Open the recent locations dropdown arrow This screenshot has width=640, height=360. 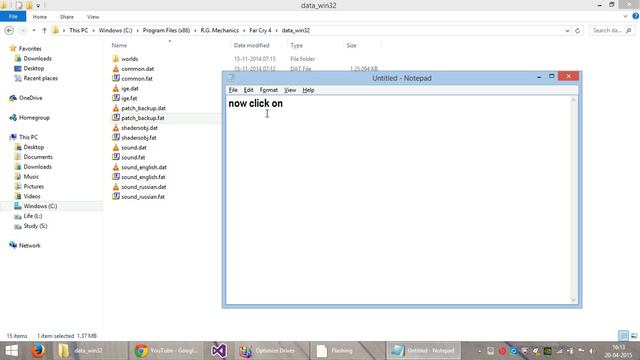click(x=34, y=31)
